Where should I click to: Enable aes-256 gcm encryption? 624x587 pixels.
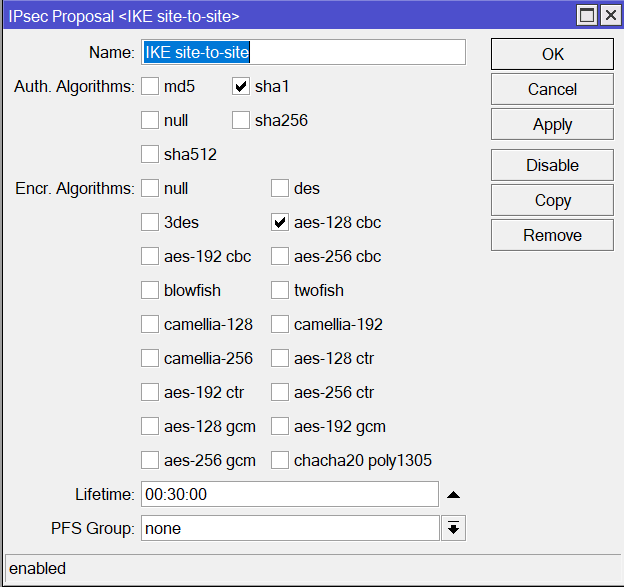tap(150, 460)
